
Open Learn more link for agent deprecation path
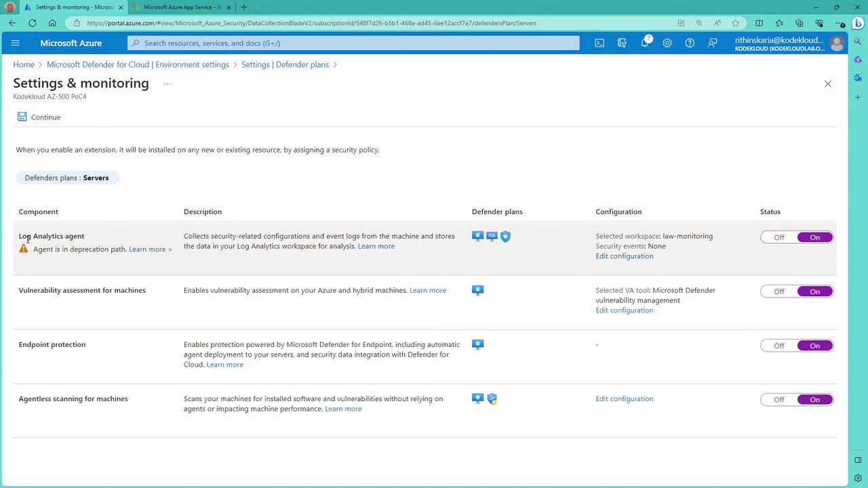click(151, 249)
